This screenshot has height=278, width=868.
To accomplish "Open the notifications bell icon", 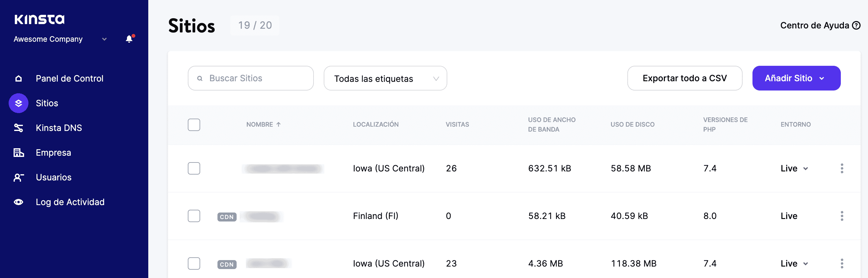I will click(129, 39).
